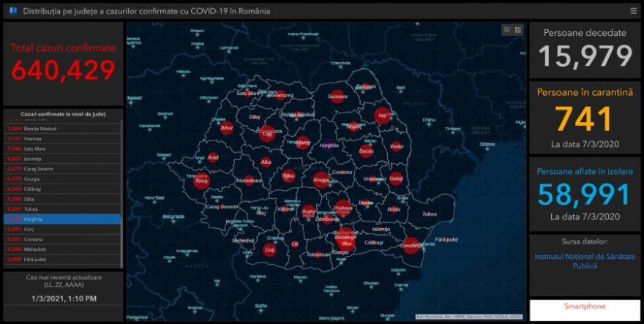Click the Iași red circle marker
Image resolution: width=644 pixels, height=324 pixels.
pyautogui.click(x=382, y=115)
